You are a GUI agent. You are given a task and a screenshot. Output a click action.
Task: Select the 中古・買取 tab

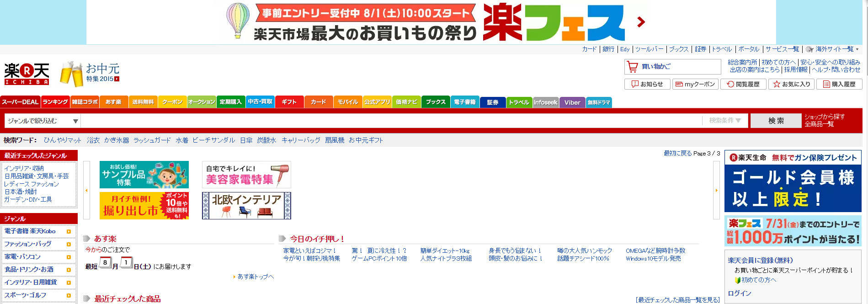pos(260,102)
